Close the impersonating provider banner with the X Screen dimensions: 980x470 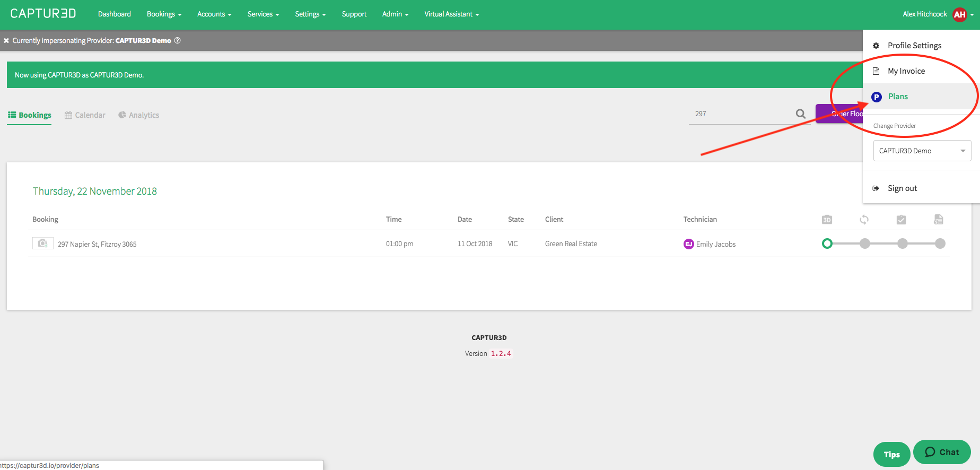click(x=6, y=40)
